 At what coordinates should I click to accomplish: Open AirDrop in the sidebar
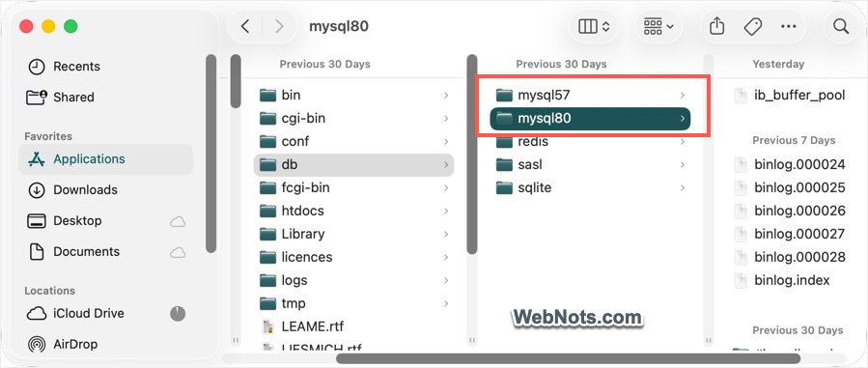click(x=105, y=344)
